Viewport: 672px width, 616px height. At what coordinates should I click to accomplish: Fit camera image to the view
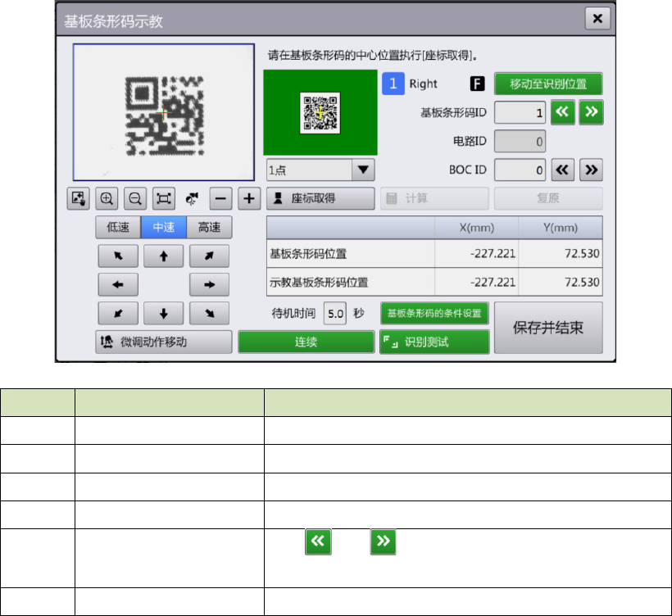tap(164, 198)
